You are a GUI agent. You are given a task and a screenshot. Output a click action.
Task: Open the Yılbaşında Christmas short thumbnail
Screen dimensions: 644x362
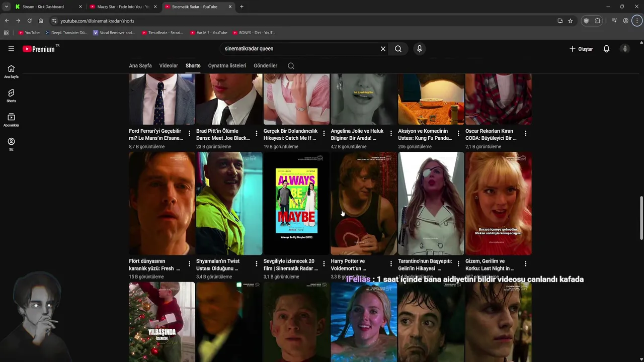162,322
